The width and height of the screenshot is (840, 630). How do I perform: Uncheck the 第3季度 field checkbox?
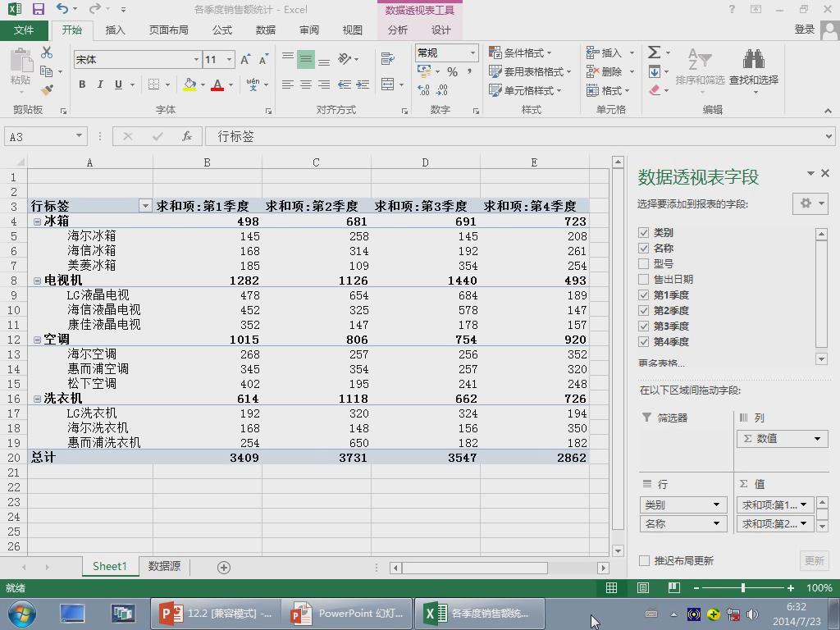643,326
